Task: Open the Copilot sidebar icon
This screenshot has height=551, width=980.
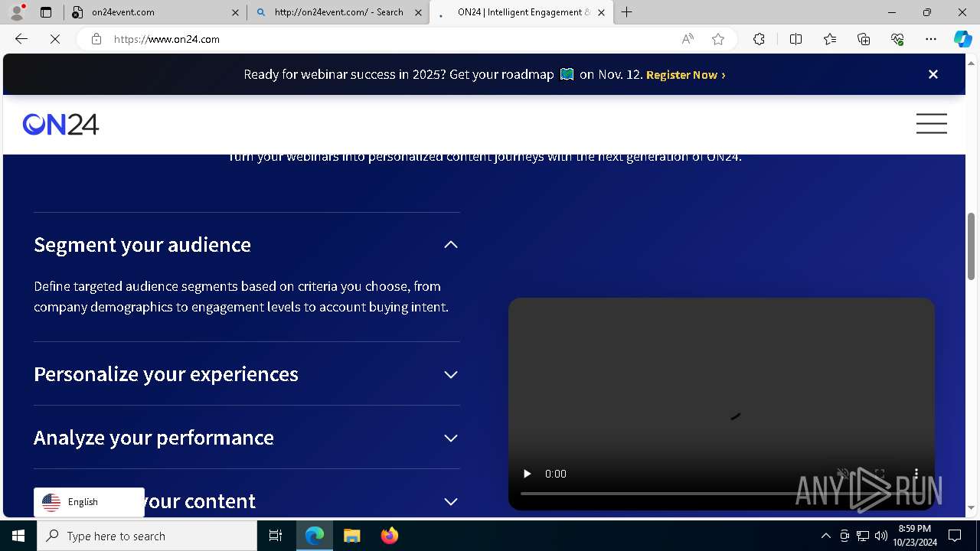Action: (x=962, y=39)
